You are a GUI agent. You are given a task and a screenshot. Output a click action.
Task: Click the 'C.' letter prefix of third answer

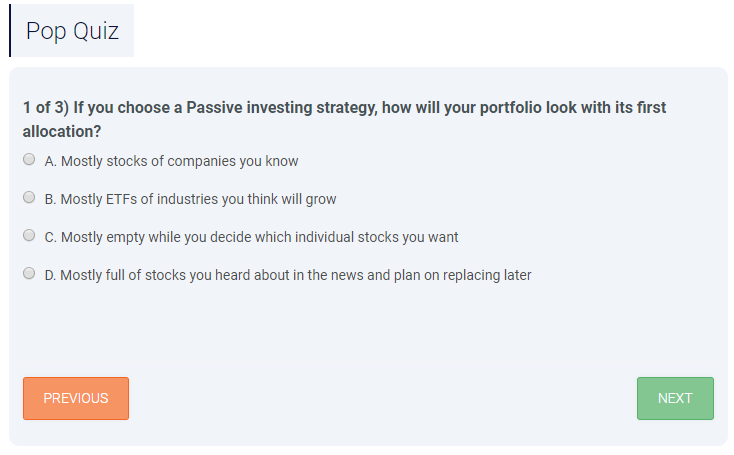51,237
